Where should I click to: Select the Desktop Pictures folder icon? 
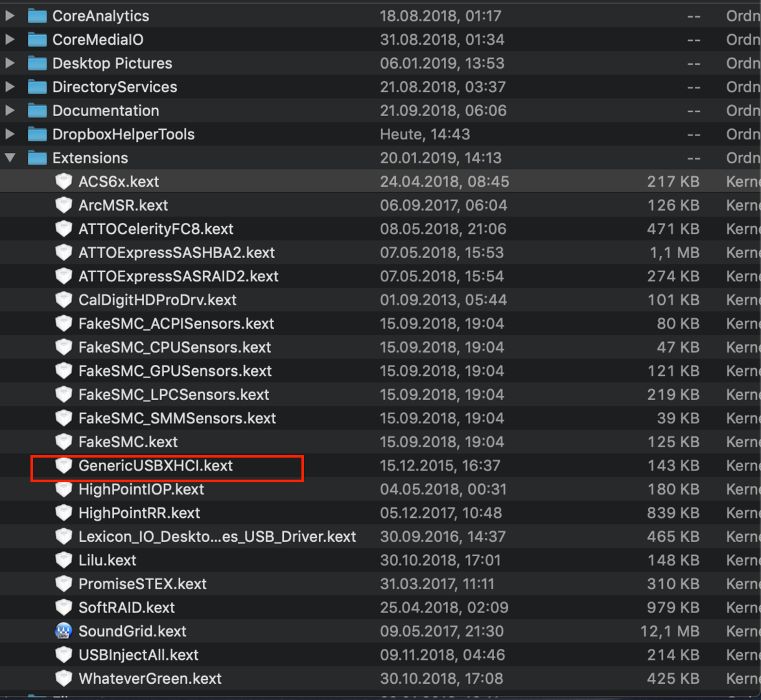[x=38, y=63]
